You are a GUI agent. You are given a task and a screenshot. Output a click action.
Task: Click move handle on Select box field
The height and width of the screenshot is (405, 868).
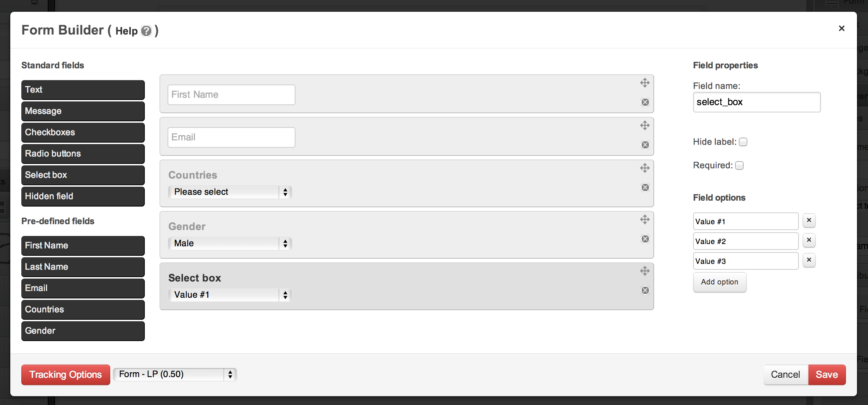[x=645, y=271]
